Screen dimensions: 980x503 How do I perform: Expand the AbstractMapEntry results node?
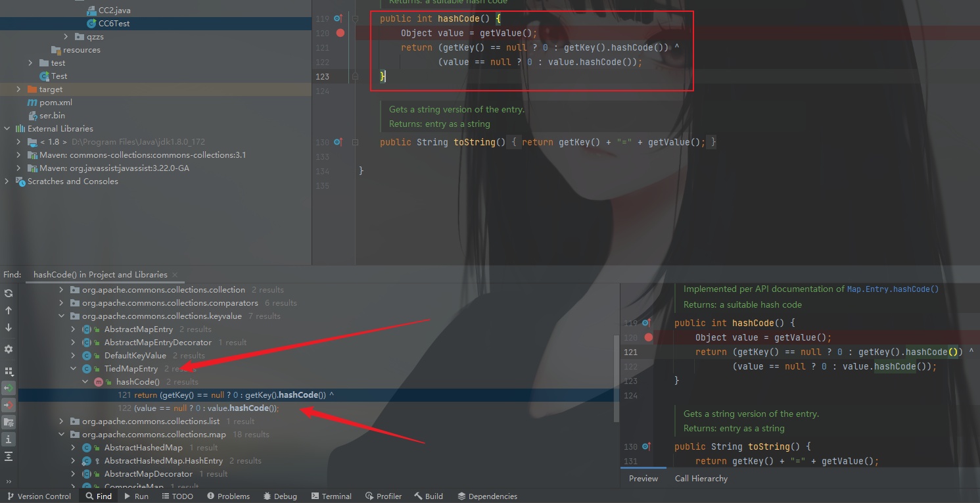click(x=74, y=329)
